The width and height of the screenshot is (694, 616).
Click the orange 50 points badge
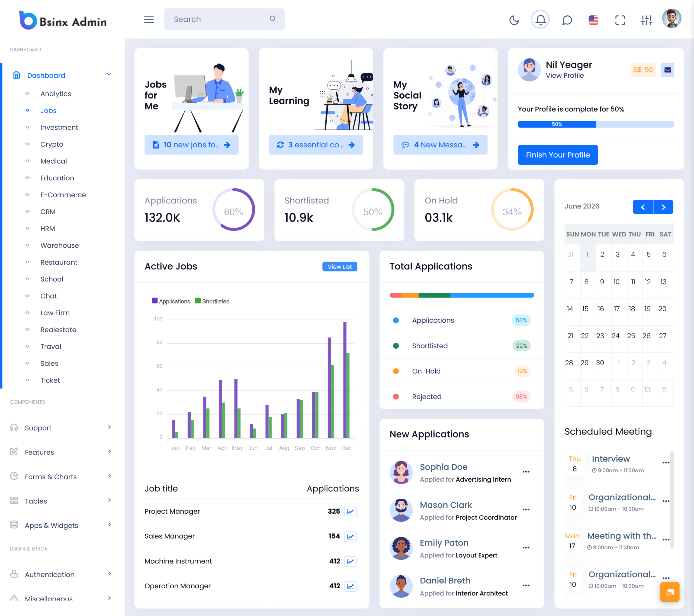[x=643, y=70]
